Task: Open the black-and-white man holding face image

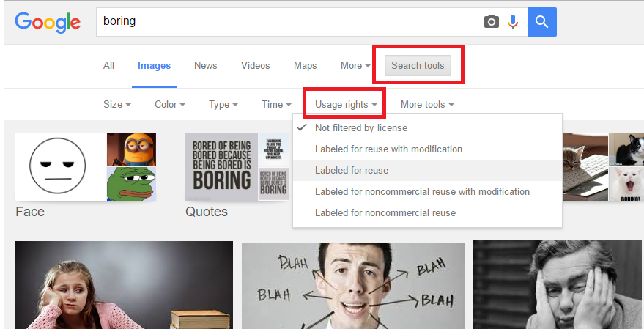Action: 558,284
